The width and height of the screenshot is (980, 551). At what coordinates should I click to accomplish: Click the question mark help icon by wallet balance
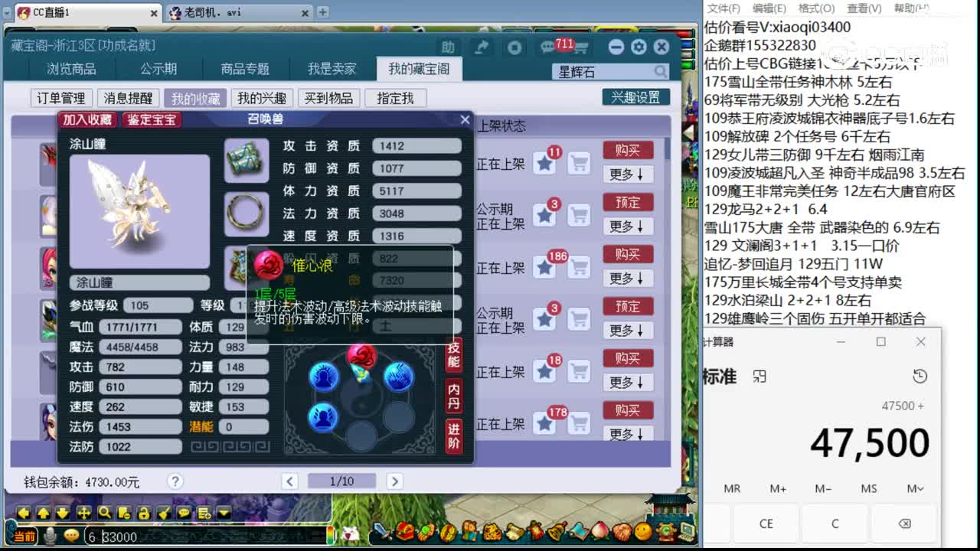[175, 481]
